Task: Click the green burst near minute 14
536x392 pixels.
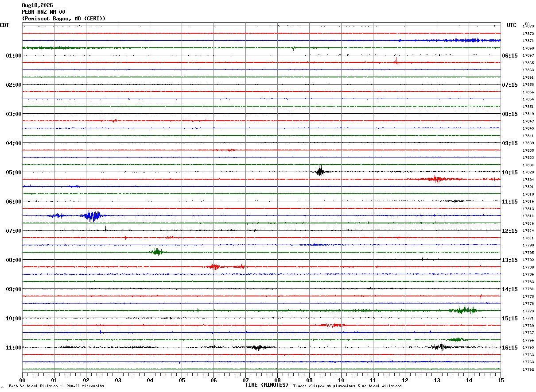Action: (463, 310)
